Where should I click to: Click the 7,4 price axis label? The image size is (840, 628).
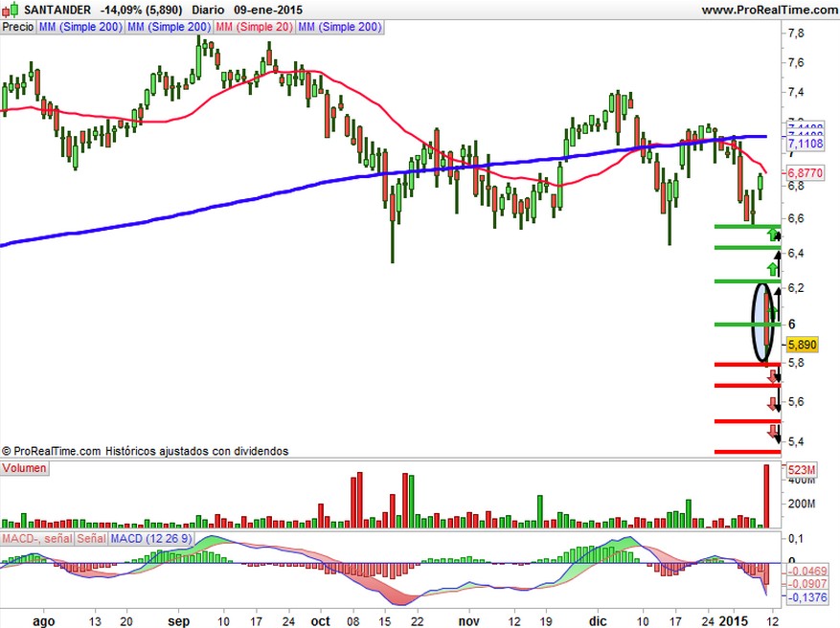(796, 92)
